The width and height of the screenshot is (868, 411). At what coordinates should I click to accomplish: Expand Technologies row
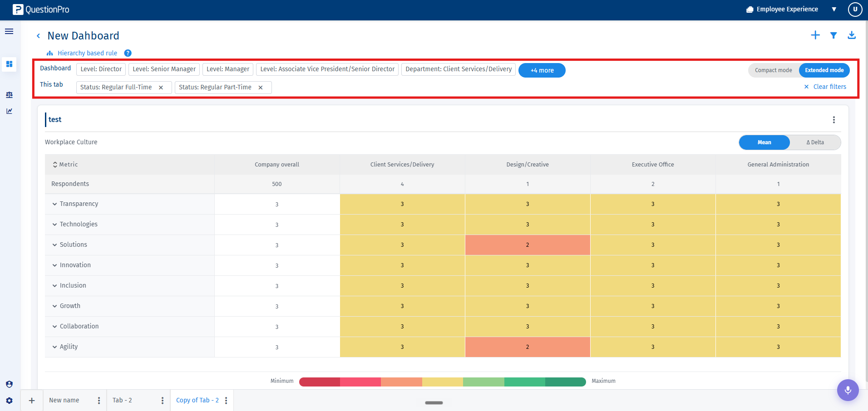coord(54,225)
